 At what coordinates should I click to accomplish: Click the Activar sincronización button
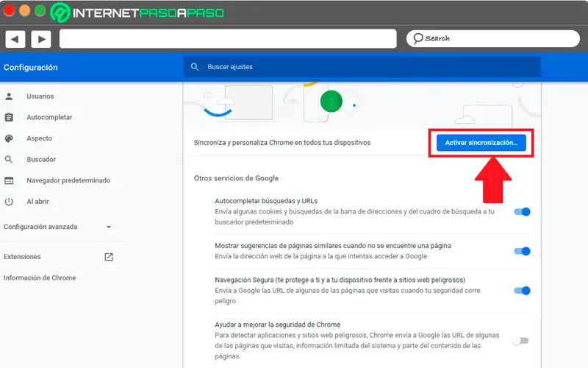(481, 143)
